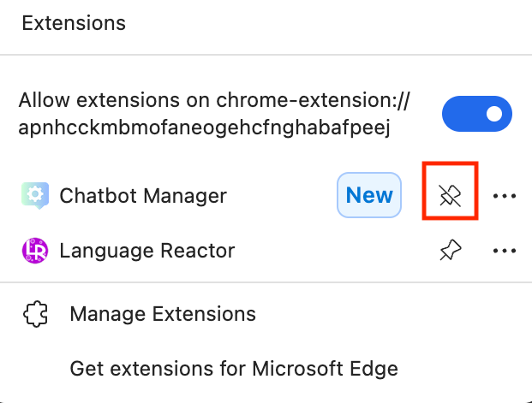The image size is (532, 403).
Task: Select the Language Reactor extension name
Action: click(146, 251)
